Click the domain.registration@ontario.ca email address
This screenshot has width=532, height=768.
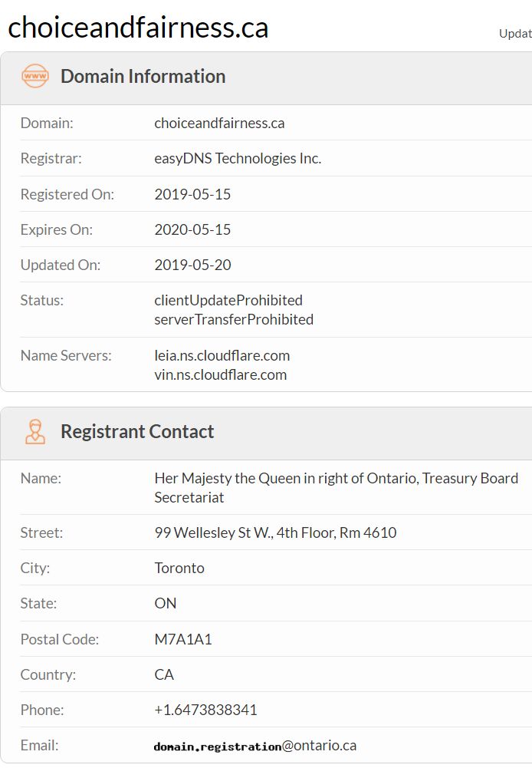point(255,746)
